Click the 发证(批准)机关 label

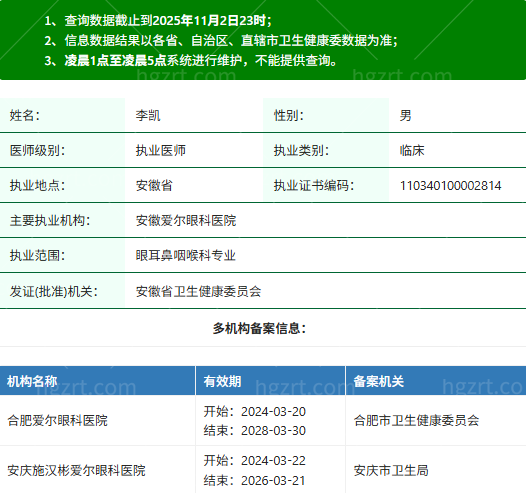tap(54, 291)
